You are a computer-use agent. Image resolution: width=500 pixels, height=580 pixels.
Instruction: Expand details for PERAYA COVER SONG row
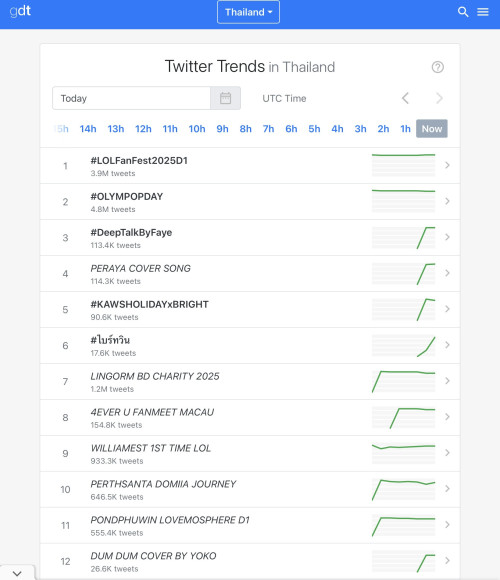447,273
